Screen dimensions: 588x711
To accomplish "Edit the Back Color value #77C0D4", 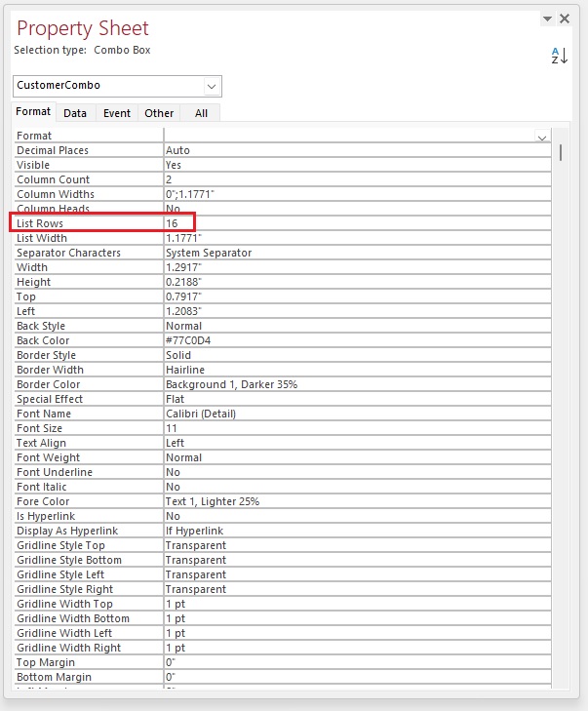I will coord(357,340).
